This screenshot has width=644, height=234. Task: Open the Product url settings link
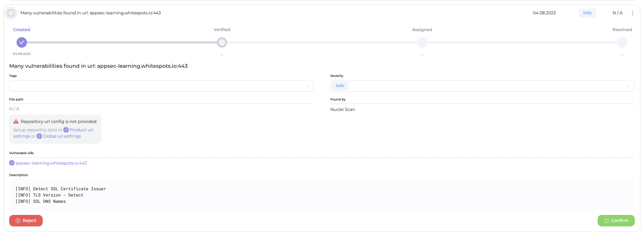81,130
